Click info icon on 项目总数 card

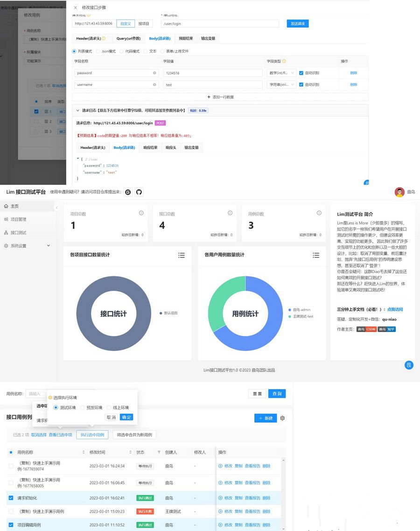tap(141, 213)
